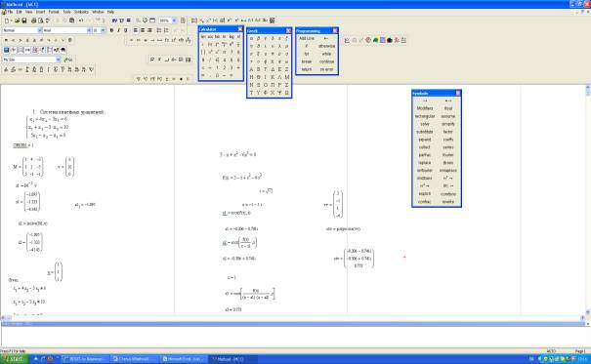Click the Print icon

point(33,20)
